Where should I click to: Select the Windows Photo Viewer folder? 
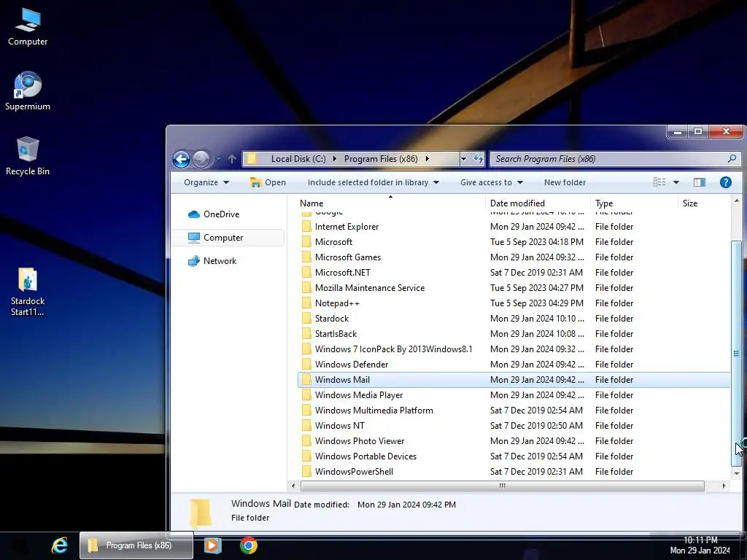(x=514, y=441)
